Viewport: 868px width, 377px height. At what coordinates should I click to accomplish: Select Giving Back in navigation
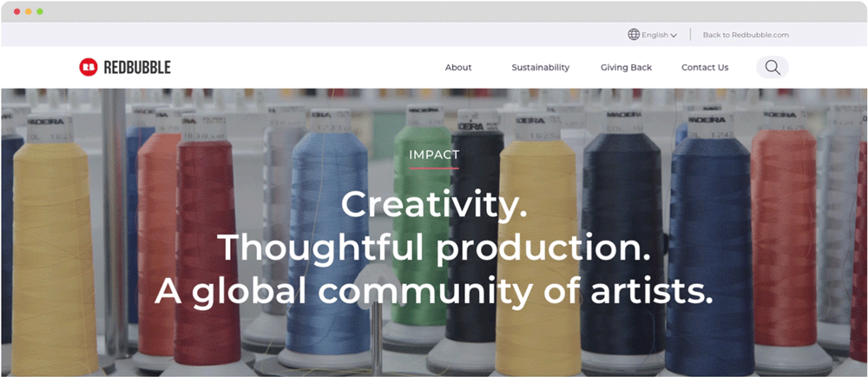point(626,68)
